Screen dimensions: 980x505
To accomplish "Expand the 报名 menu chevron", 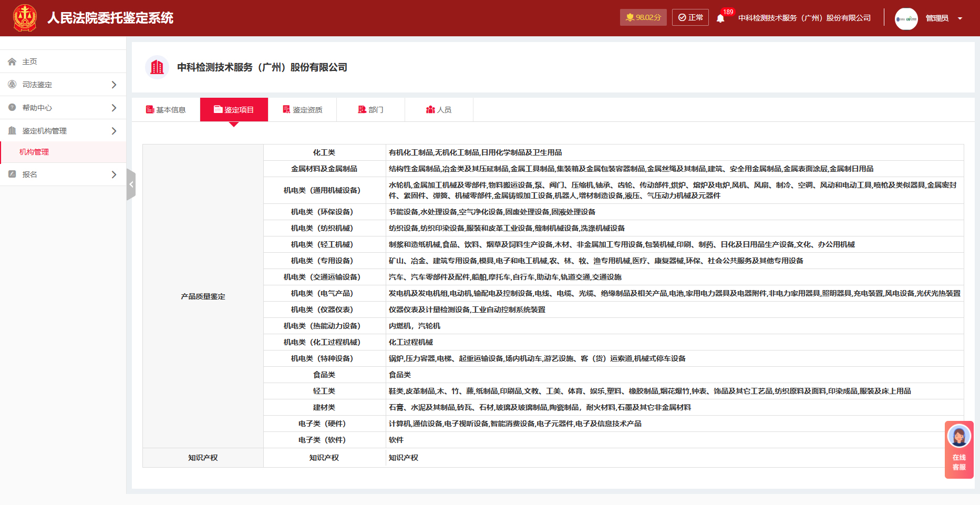I will point(114,174).
